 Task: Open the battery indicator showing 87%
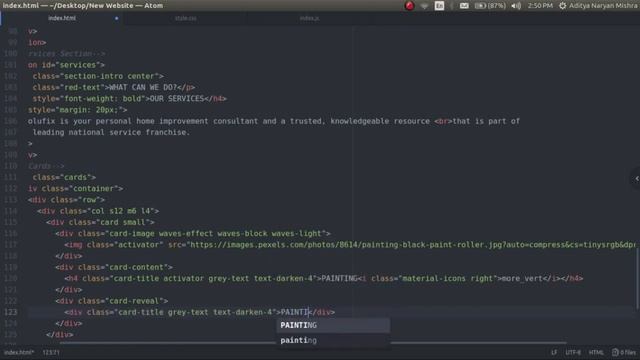(x=490, y=6)
